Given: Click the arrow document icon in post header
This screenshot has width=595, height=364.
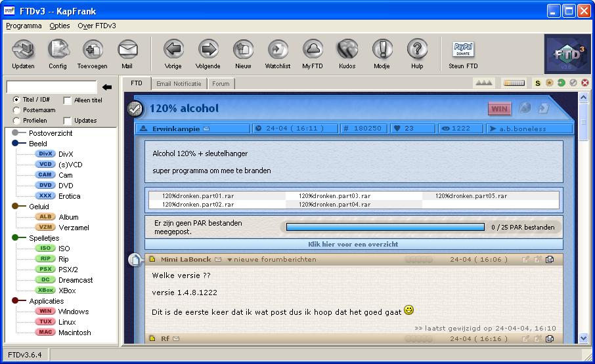Looking at the screenshot, I should click(543, 109).
